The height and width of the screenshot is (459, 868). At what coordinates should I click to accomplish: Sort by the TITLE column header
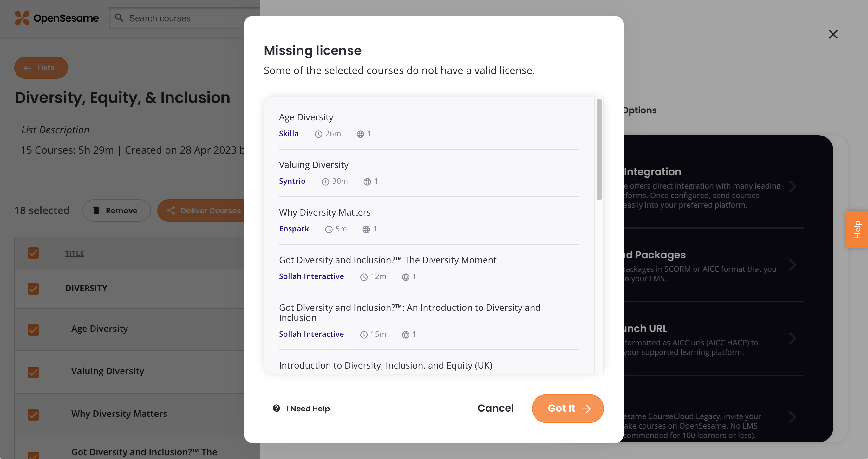coord(75,253)
